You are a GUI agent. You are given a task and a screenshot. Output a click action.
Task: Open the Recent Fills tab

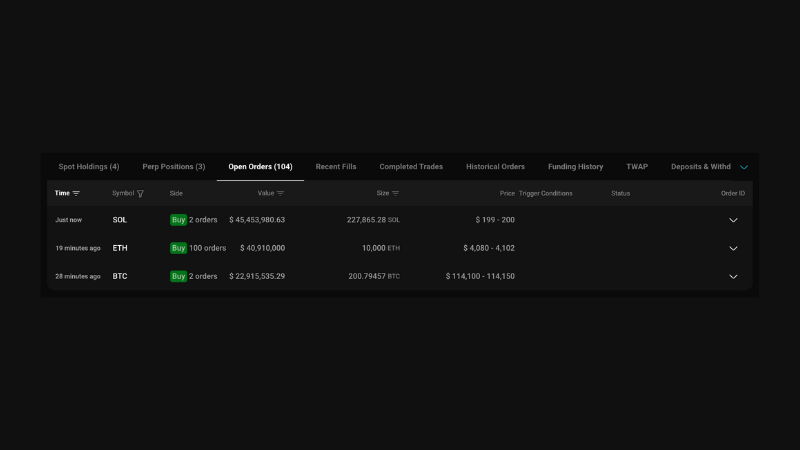coord(336,167)
